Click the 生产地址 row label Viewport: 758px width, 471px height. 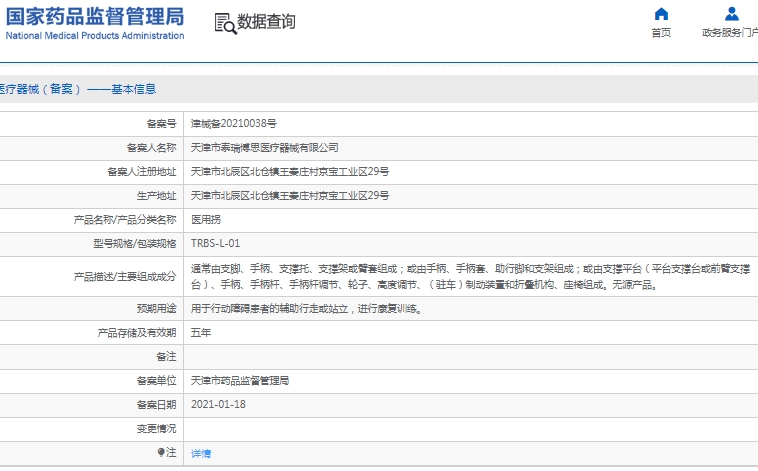[156, 196]
